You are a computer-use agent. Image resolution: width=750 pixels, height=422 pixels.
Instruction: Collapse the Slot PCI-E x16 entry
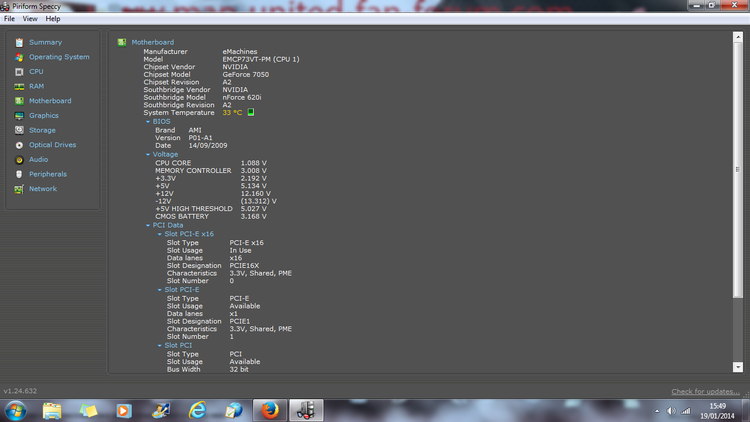[160, 234]
